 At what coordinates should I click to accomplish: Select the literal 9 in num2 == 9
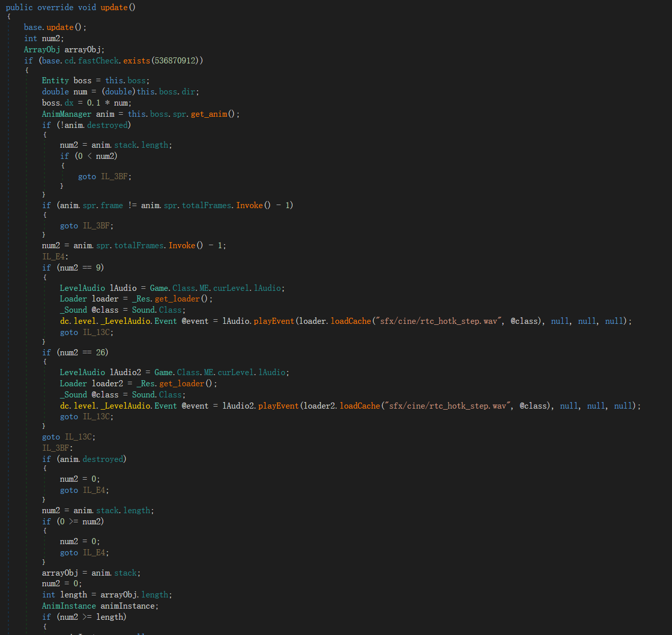(98, 268)
